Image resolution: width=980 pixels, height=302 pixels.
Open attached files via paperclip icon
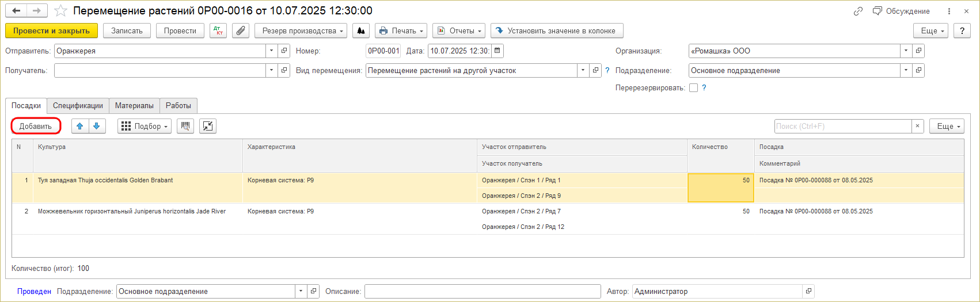click(x=240, y=31)
